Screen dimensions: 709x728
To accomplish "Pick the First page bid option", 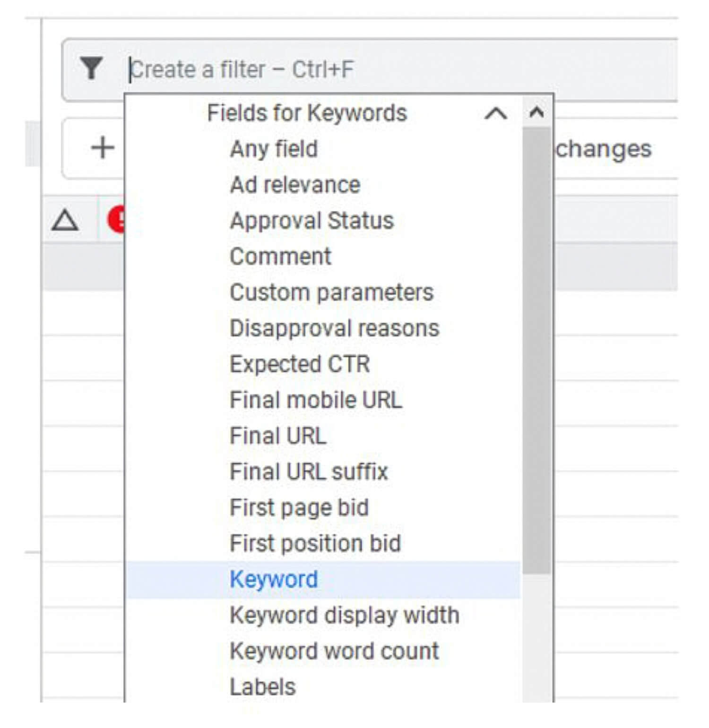I will coord(299,508).
